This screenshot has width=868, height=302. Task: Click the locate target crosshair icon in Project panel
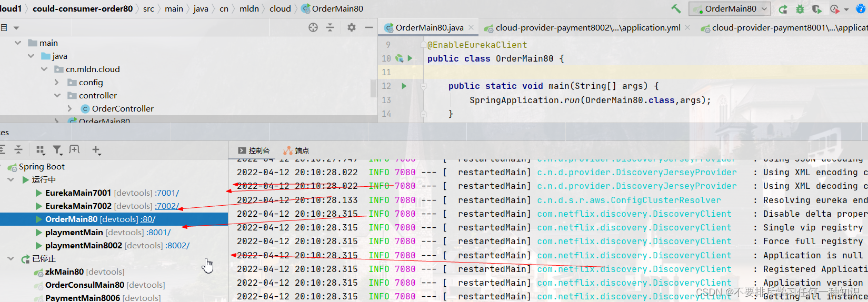[x=313, y=27]
